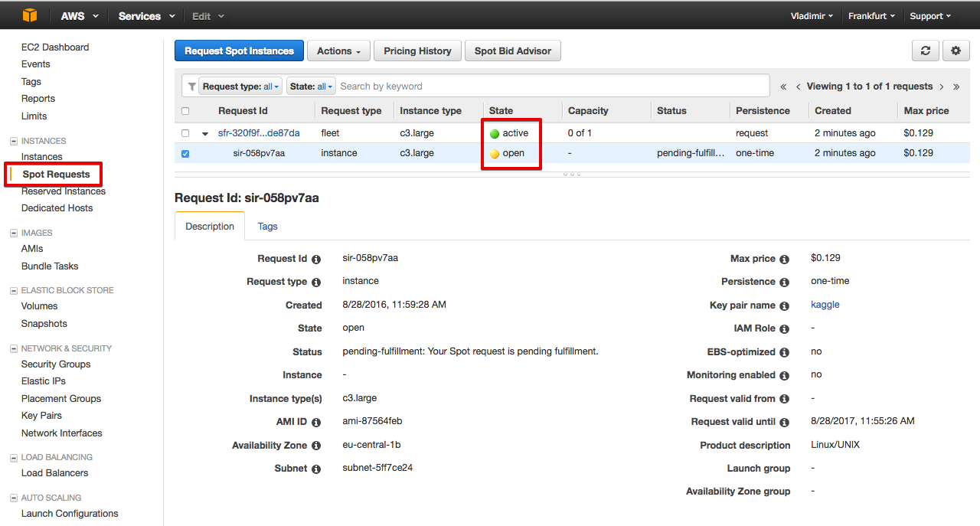Click Request Spot Instances button

pyautogui.click(x=239, y=51)
